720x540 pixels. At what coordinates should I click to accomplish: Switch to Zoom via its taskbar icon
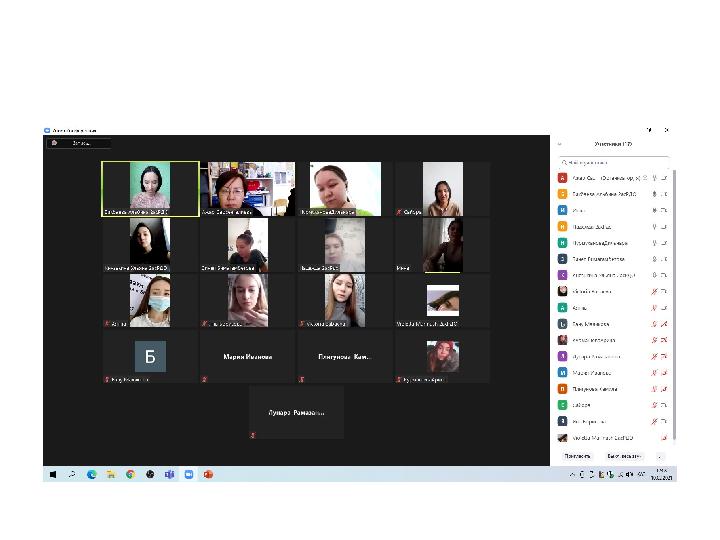[189, 474]
